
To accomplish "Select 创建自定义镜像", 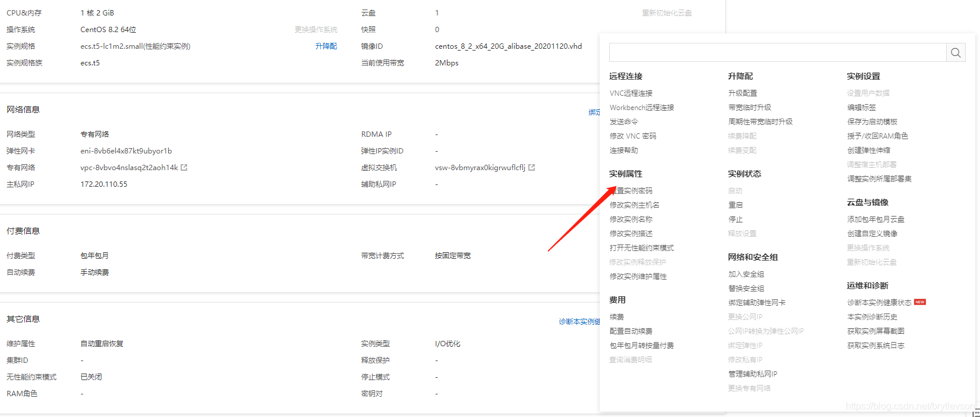I will pos(872,234).
